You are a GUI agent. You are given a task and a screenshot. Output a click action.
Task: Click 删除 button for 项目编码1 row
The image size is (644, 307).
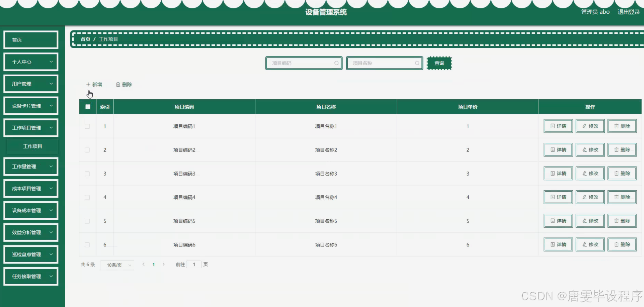[x=622, y=126]
